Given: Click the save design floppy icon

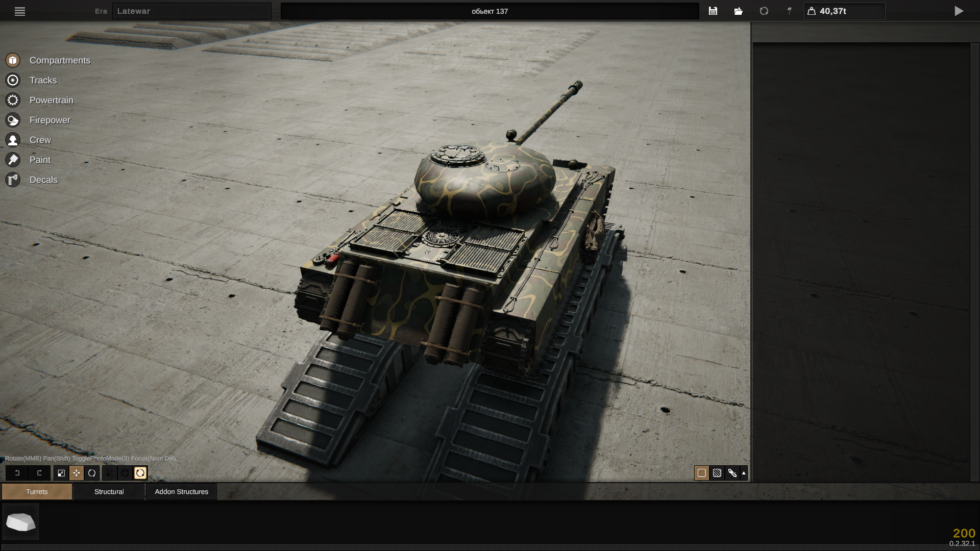Looking at the screenshot, I should [x=713, y=11].
